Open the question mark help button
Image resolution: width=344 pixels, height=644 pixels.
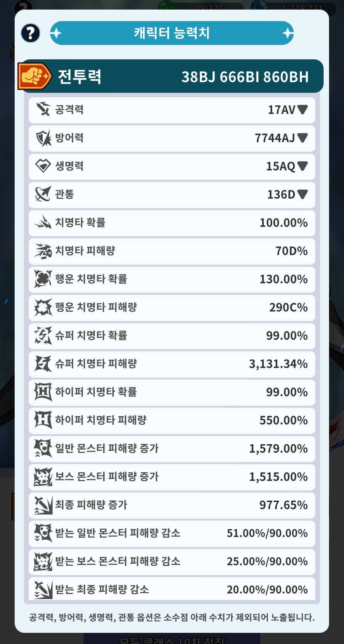[31, 33]
